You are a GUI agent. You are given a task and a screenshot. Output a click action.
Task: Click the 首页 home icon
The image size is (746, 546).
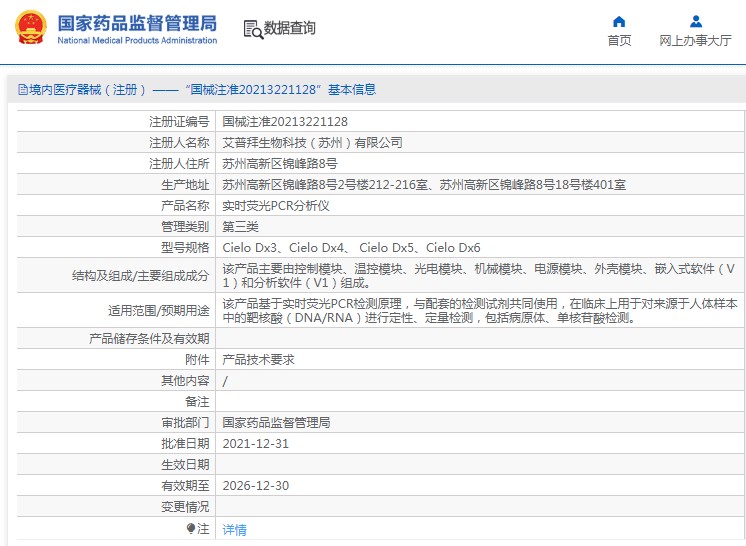click(619, 21)
